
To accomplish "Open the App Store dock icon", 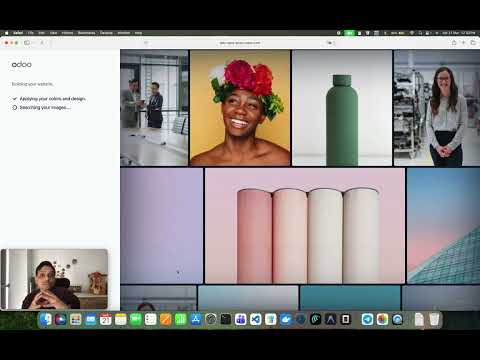I will (196, 320).
